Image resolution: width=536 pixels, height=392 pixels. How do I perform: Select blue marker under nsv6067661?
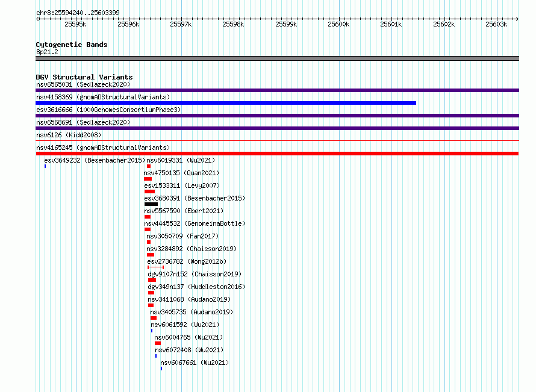click(161, 369)
